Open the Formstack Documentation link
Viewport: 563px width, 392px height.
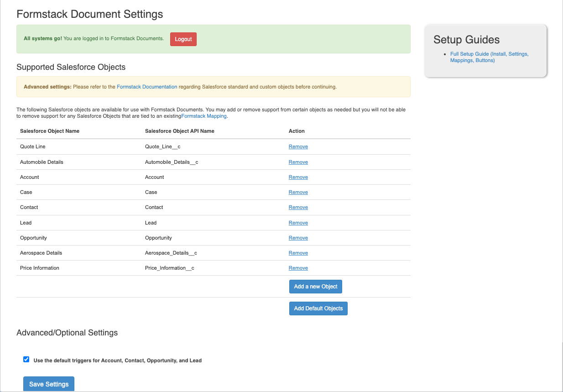click(x=146, y=87)
